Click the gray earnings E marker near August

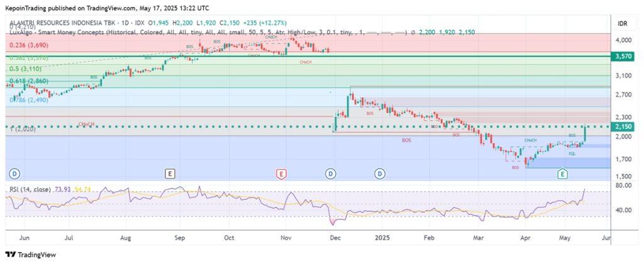(169, 173)
